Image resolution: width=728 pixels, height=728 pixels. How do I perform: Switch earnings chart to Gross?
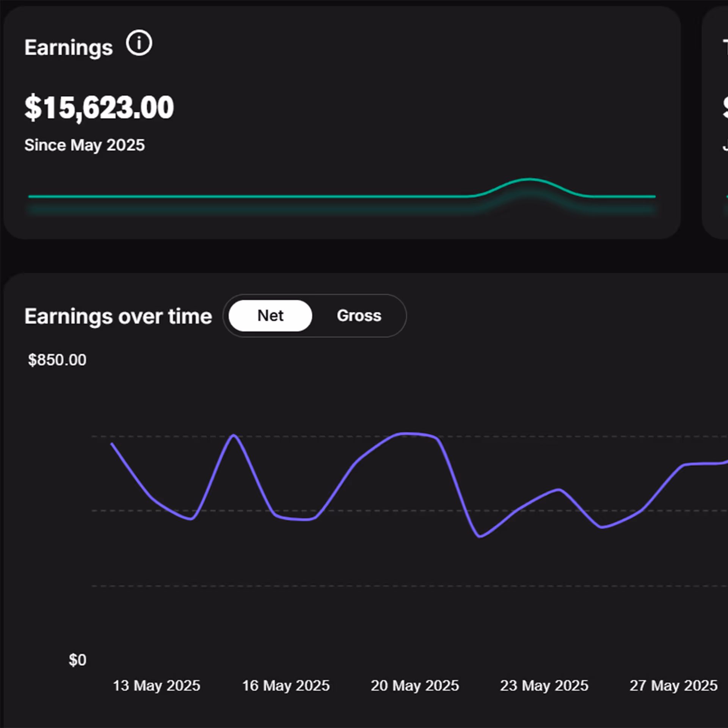[359, 315]
